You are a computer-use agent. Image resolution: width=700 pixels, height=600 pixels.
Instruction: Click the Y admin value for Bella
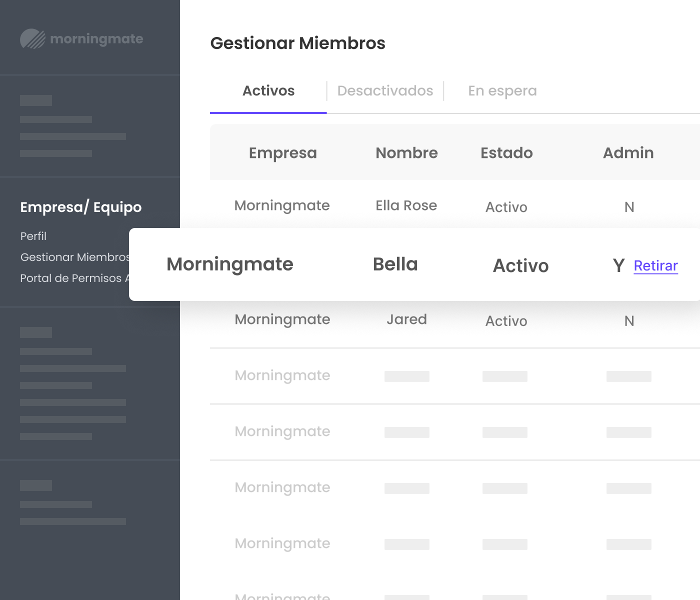tap(619, 265)
